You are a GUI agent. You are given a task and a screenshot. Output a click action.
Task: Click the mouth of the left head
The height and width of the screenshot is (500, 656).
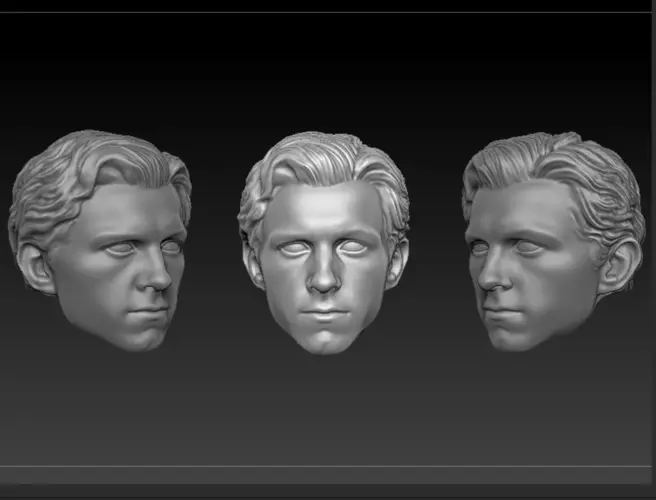(147, 312)
